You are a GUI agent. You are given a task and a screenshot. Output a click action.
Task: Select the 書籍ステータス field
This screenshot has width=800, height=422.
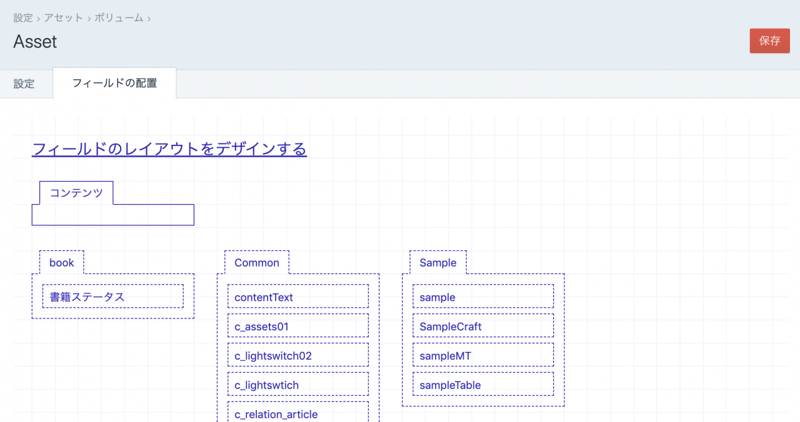pyautogui.click(x=113, y=297)
